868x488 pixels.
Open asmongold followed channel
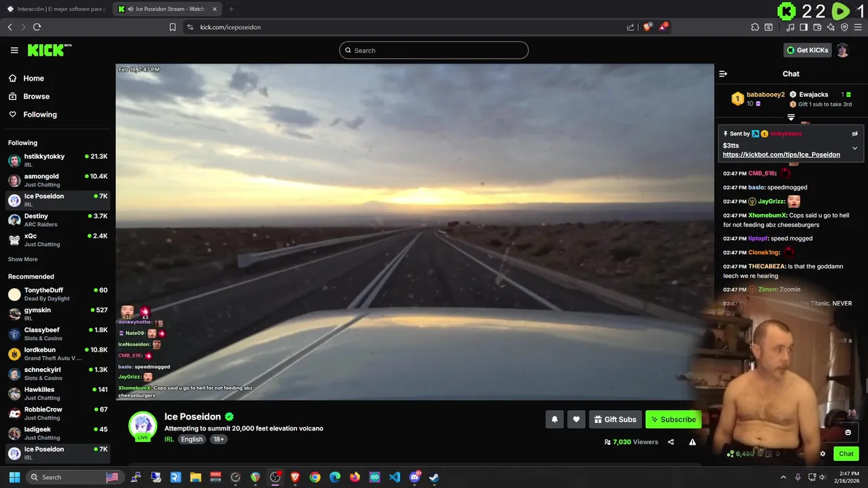click(x=58, y=180)
